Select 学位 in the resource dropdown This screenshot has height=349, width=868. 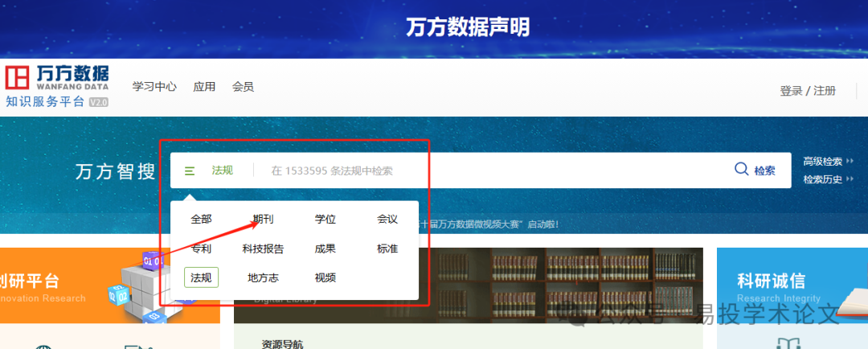(x=325, y=220)
